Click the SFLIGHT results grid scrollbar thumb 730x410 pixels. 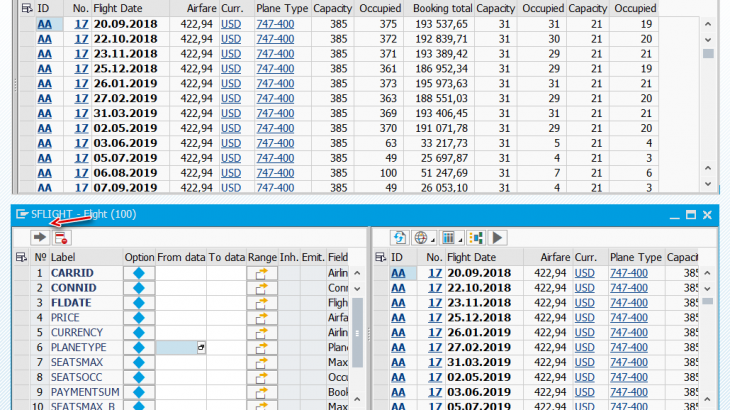[x=708, y=302]
